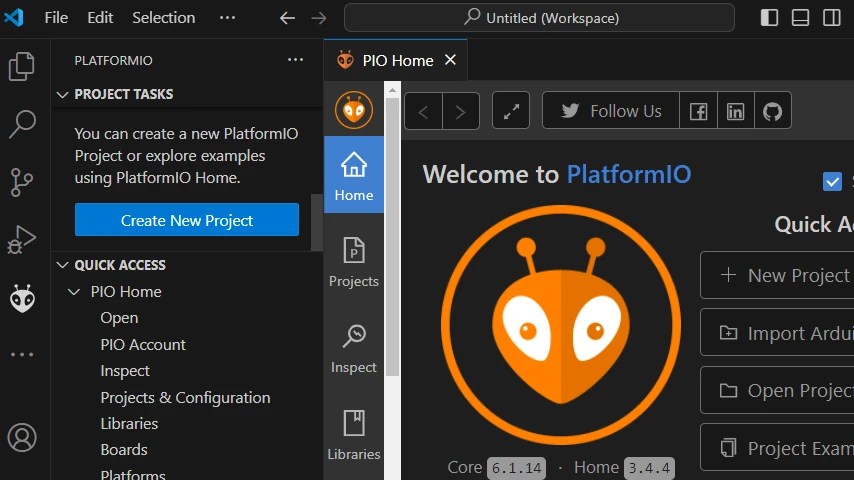Open Run and Debug view
The image size is (854, 480).
point(22,240)
